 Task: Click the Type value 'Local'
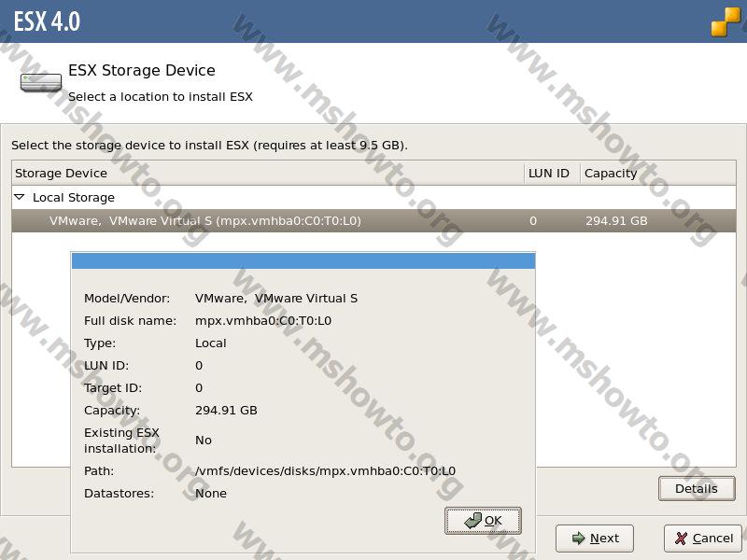click(211, 343)
